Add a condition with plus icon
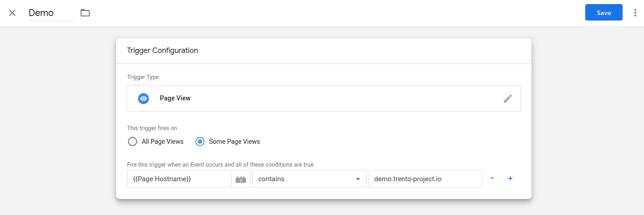This screenshot has width=644, height=215. click(510, 178)
